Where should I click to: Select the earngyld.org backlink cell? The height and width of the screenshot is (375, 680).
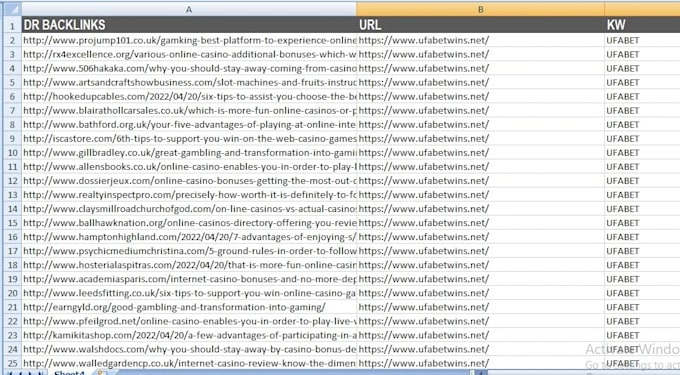click(189, 307)
